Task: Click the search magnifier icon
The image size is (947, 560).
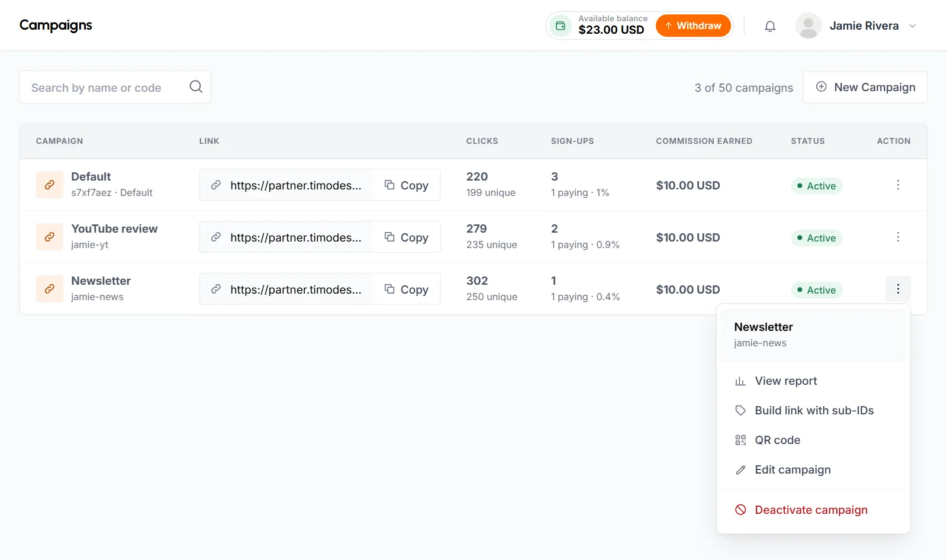Action: 196,87
